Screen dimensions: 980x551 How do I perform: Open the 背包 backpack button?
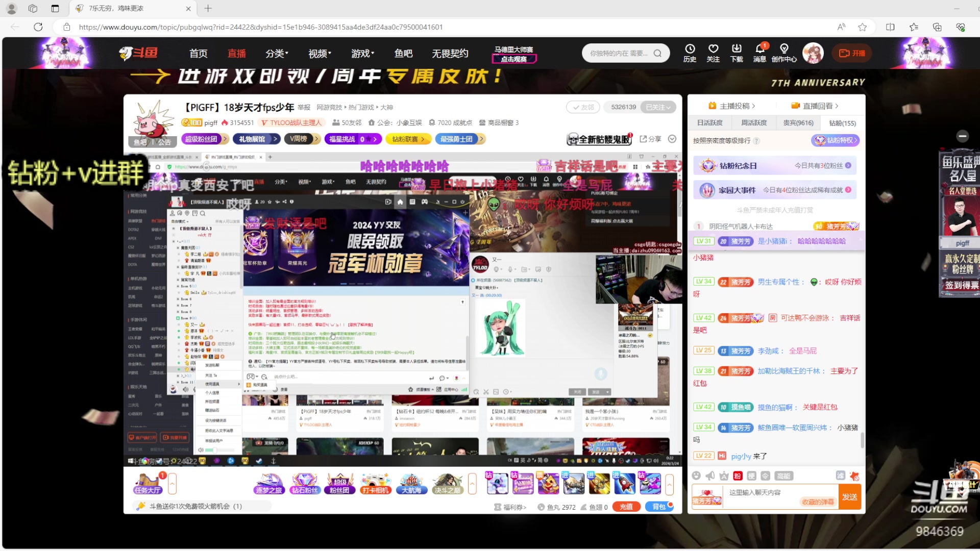coord(659,507)
